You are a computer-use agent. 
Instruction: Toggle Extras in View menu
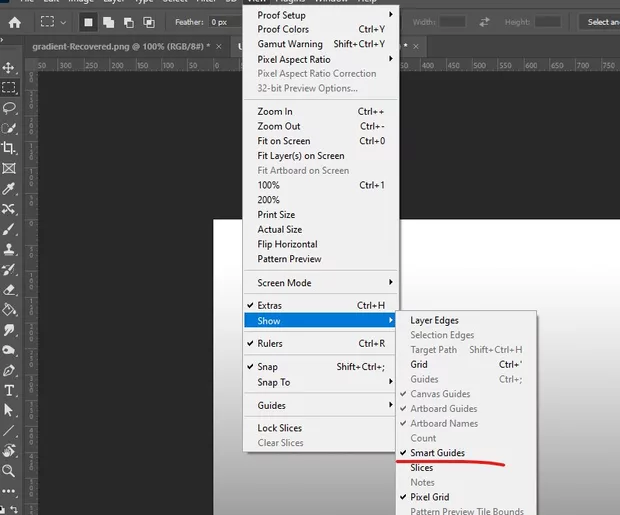(x=320, y=305)
